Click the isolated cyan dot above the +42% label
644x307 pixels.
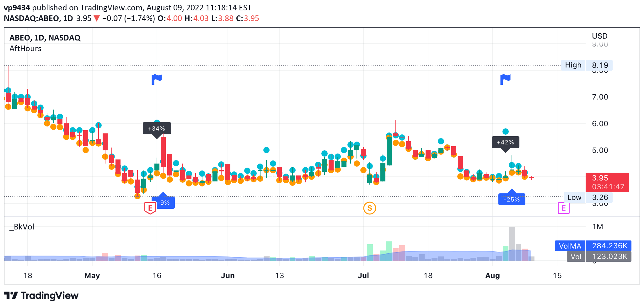tap(505, 132)
